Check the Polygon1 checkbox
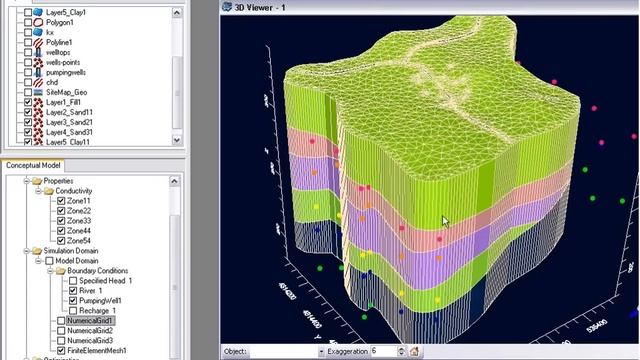Viewport: 640px width, 360px height. click(x=28, y=22)
